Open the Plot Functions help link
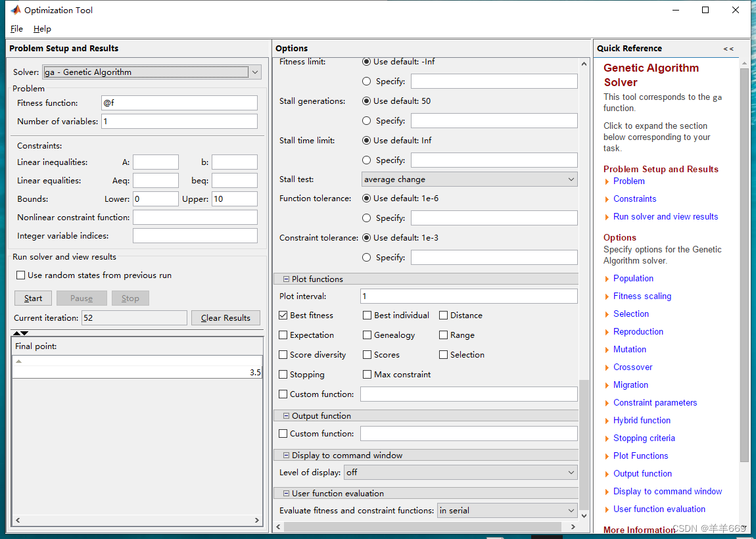Screen dimensions: 756x539 point(641,456)
